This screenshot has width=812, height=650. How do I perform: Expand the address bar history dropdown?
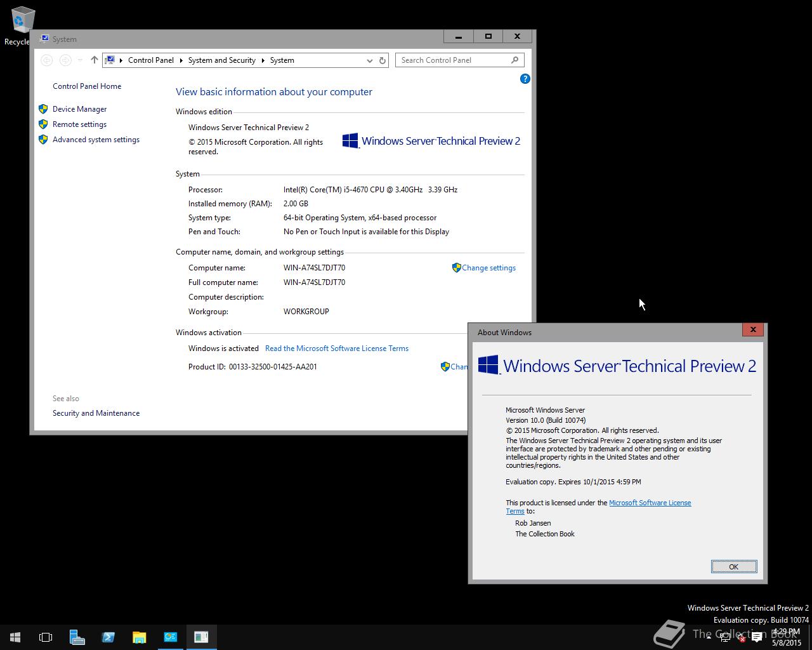coord(369,60)
